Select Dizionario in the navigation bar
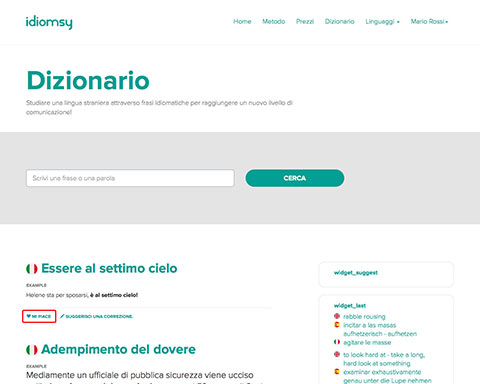The width and height of the screenshot is (480, 384). point(340,21)
